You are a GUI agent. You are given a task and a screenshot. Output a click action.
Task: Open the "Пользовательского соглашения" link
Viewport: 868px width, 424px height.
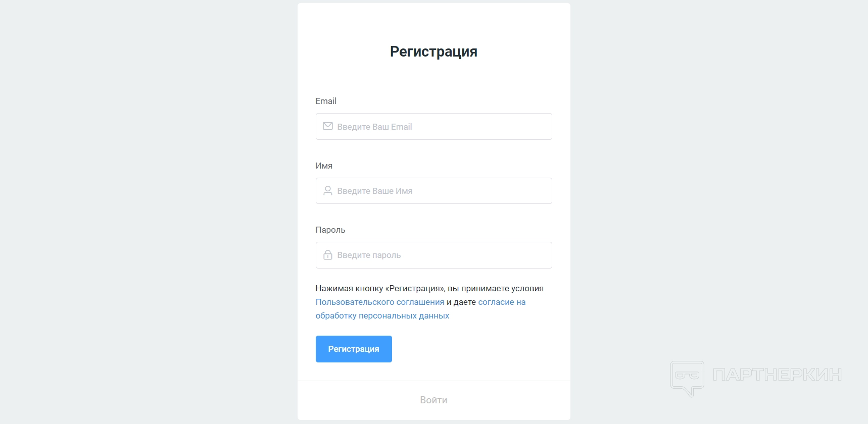(380, 302)
